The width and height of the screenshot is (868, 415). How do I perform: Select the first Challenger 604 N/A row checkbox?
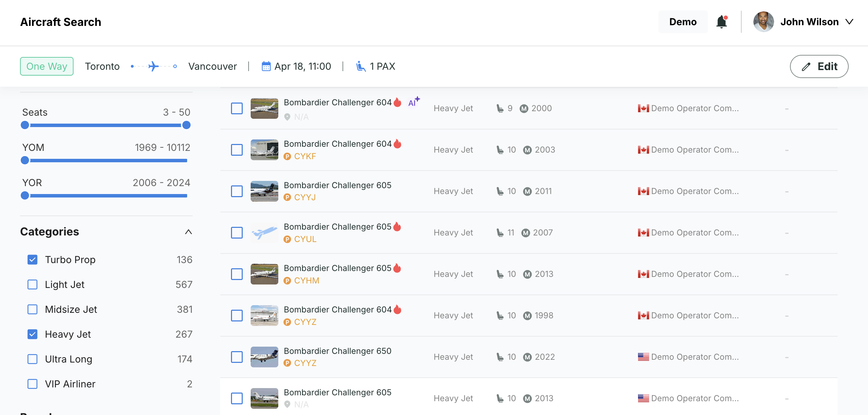coord(237,108)
